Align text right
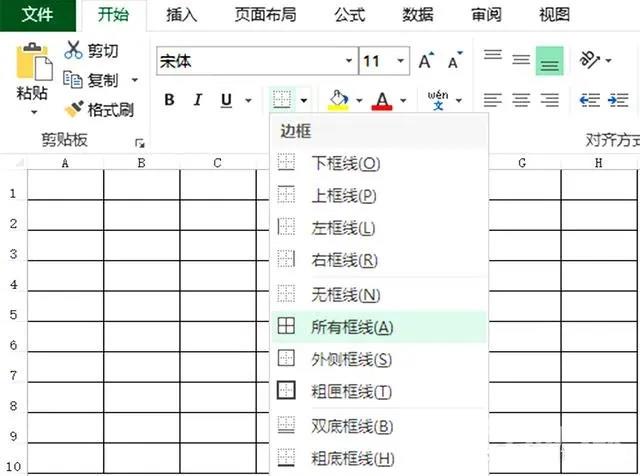The height and width of the screenshot is (476, 640). tap(549, 100)
